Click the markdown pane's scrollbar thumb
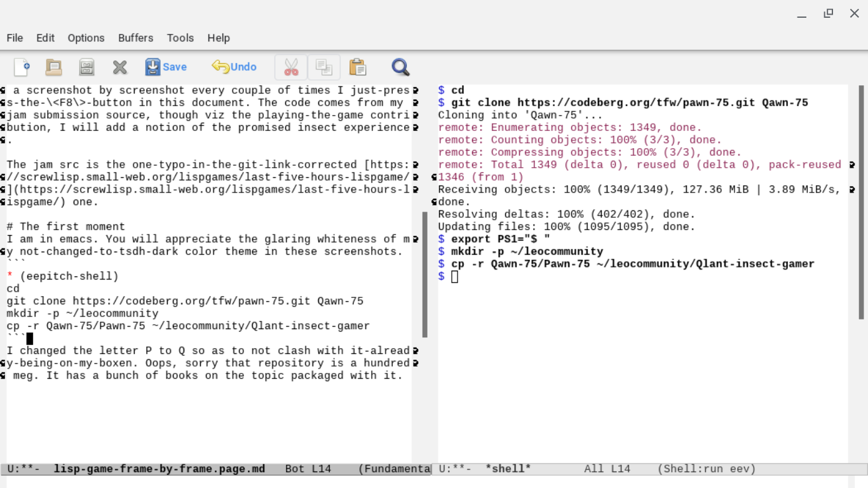 (x=424, y=274)
